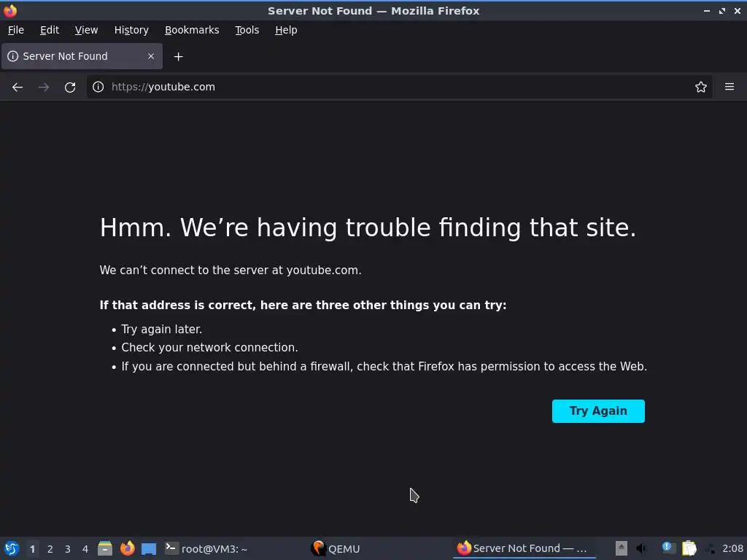
Task: Switch to workspace 4
Action: pyautogui.click(x=85, y=549)
